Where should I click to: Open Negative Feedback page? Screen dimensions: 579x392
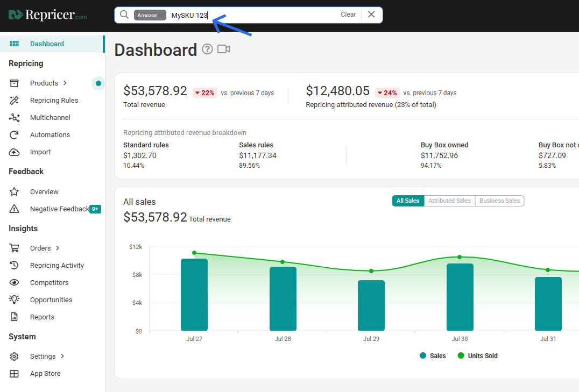click(x=59, y=209)
